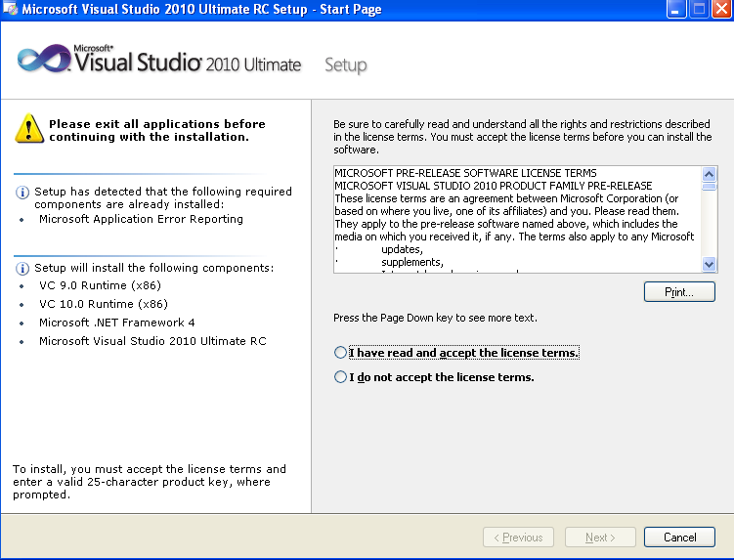
Task: Click the license text scrollbar track
Action: coord(710,221)
